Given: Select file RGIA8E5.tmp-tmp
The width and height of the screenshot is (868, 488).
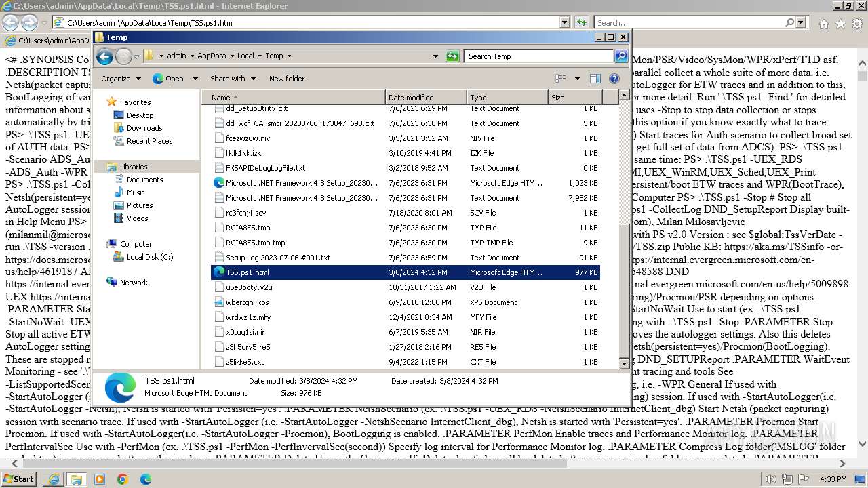Looking at the screenshot, I should 255,243.
